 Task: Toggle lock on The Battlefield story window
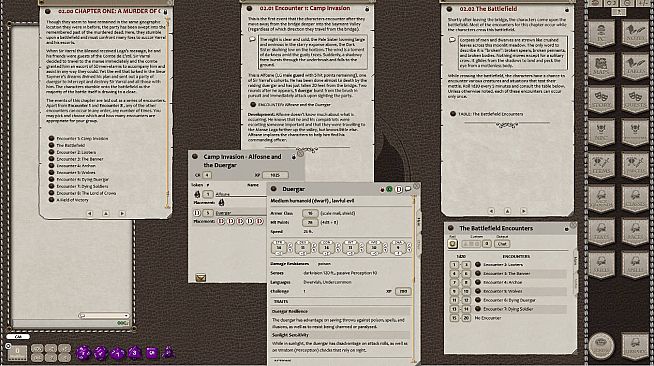point(566,9)
